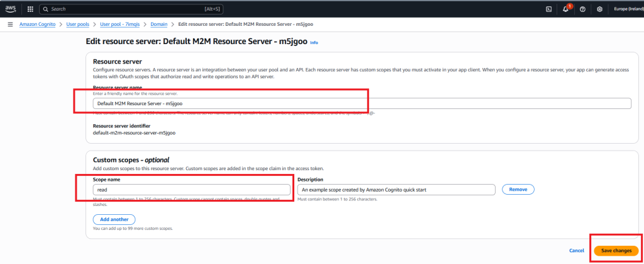This screenshot has height=264, width=644.
Task: Focus the Resource server name field
Action: point(361,103)
